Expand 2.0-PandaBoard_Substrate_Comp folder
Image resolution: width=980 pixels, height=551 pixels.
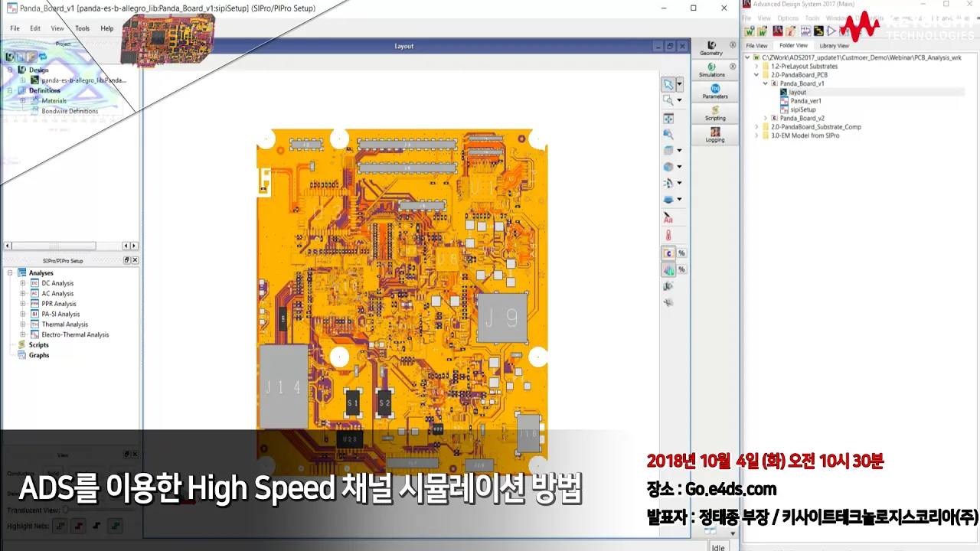pyautogui.click(x=756, y=127)
